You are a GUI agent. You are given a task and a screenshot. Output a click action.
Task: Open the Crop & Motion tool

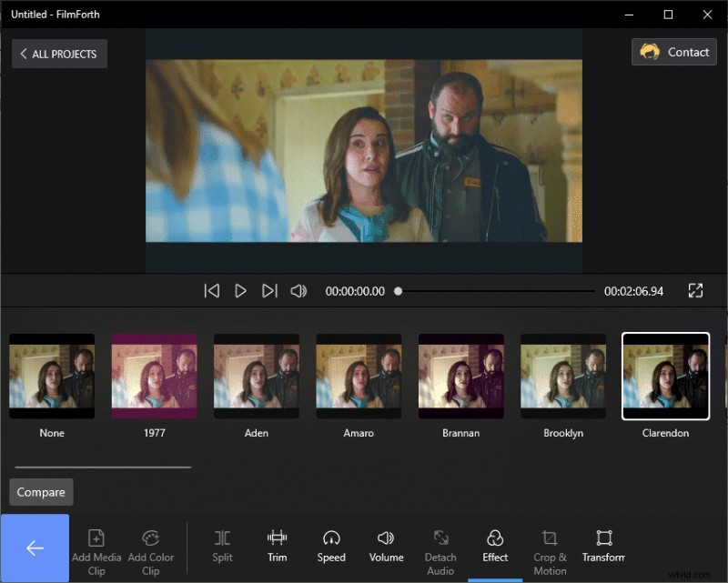coord(550,546)
